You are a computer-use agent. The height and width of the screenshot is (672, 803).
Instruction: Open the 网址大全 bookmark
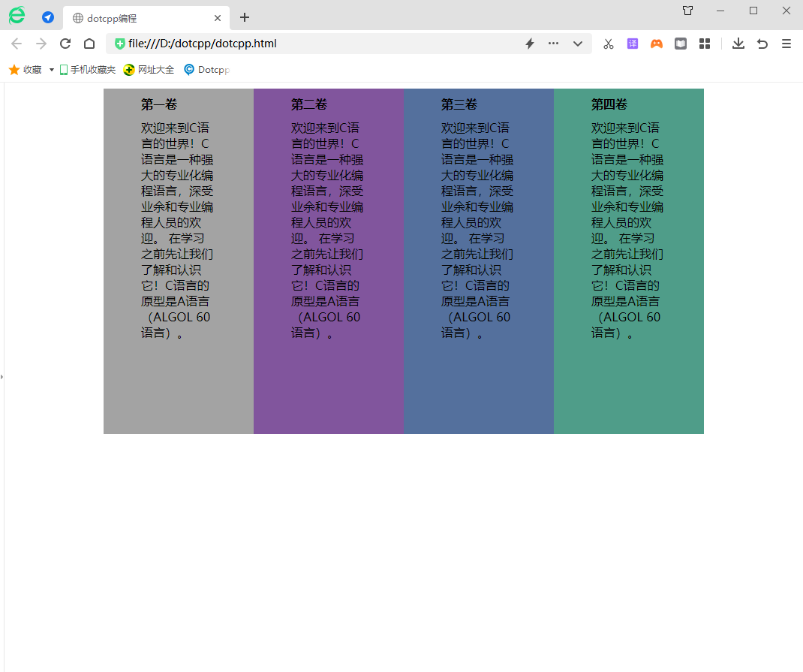[149, 70]
